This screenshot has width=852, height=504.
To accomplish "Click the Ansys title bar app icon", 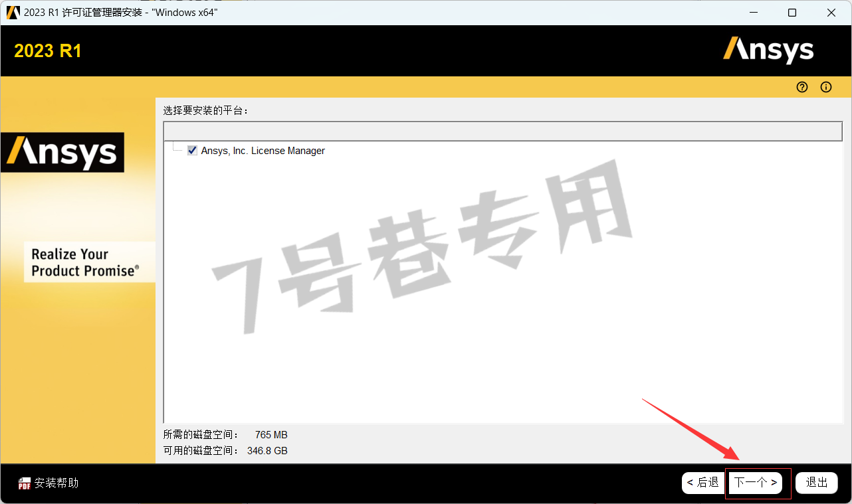I will (x=13, y=13).
